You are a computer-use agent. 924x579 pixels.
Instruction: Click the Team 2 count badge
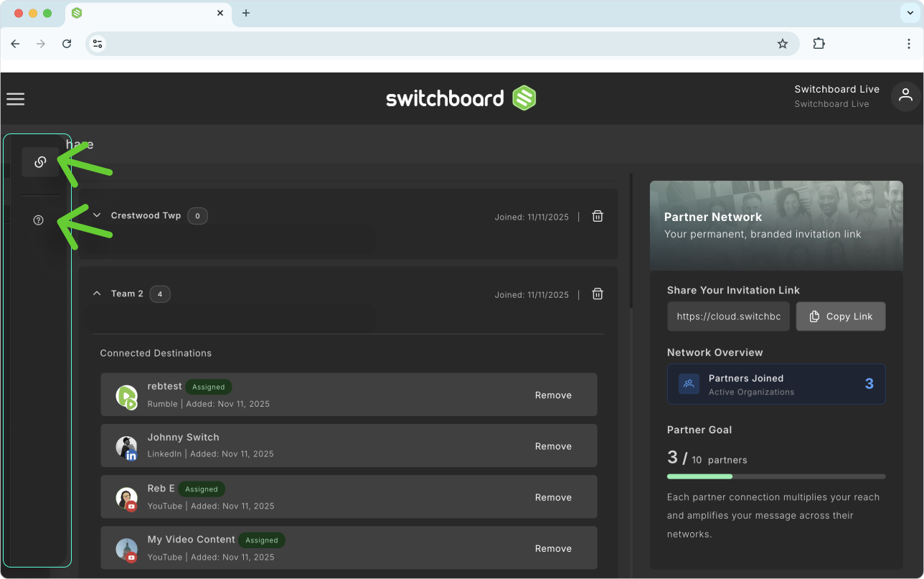tap(160, 293)
